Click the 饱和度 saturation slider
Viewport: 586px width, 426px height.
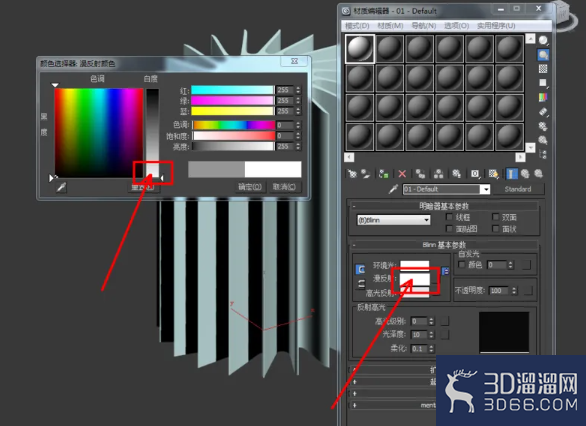[234, 136]
